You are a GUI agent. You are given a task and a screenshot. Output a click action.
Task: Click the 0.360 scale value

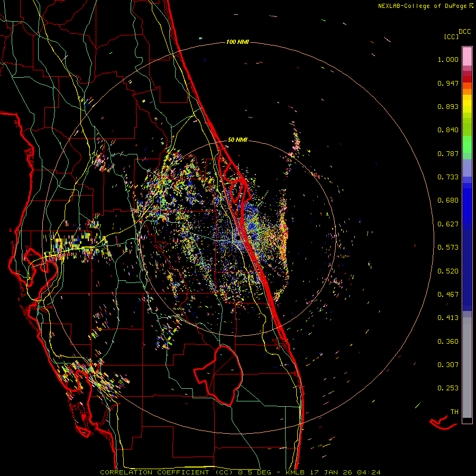pos(448,342)
